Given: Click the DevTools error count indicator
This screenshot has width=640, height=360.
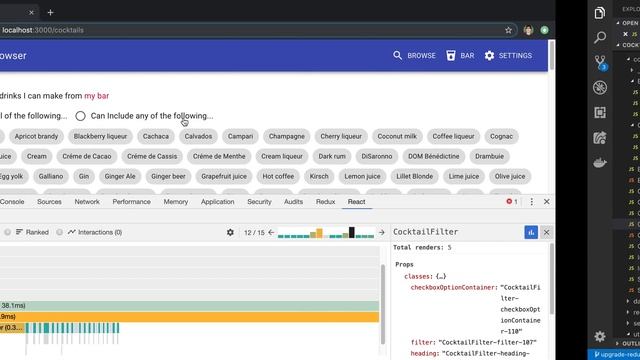Looking at the screenshot, I should click(512, 202).
